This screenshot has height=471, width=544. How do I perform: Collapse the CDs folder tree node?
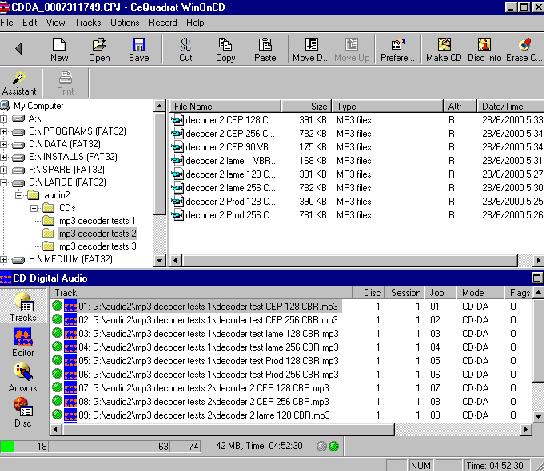click(34, 208)
